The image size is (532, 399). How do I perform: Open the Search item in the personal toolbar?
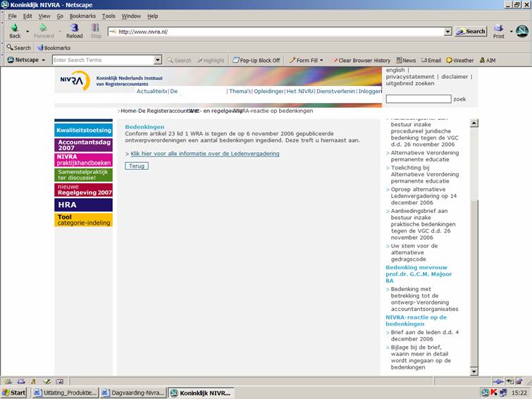tap(18, 47)
